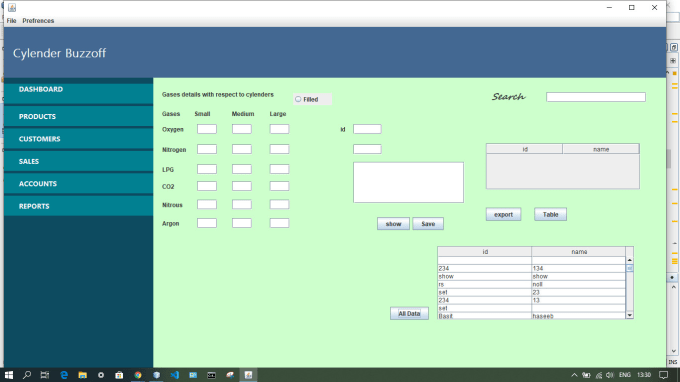Viewport: 680px width, 382px height.
Task: Click the volume speaker tray icon
Action: (610, 375)
